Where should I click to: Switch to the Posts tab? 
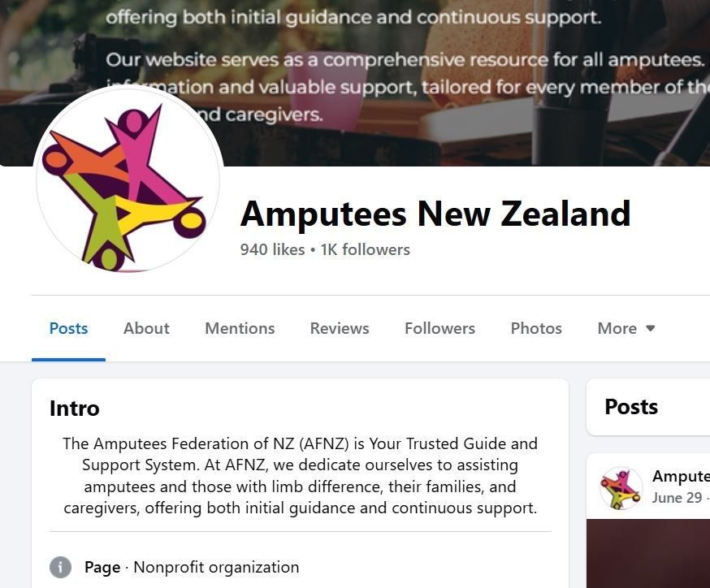coord(68,328)
